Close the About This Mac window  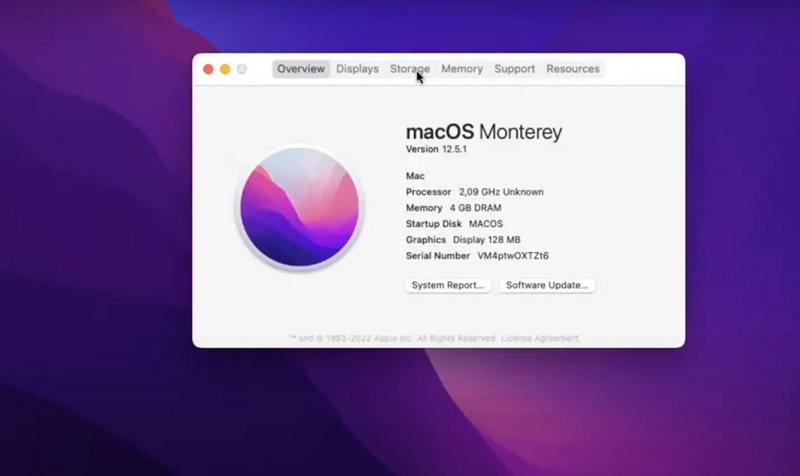tap(208, 69)
